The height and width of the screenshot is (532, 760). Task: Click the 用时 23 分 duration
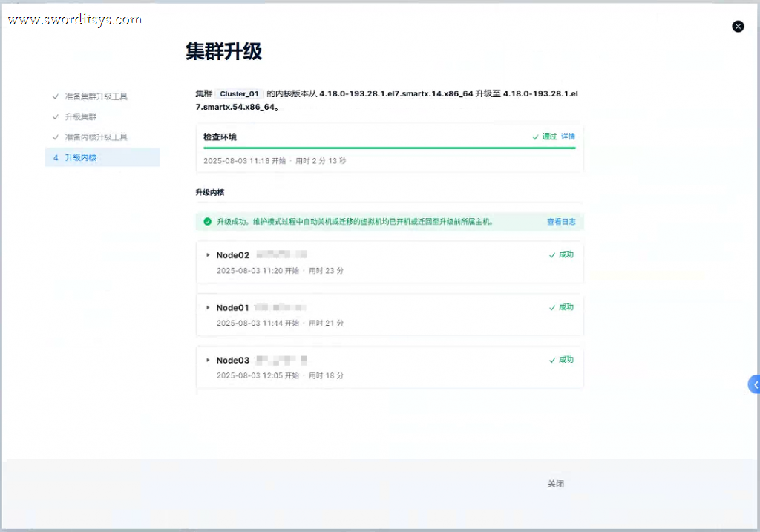click(x=327, y=271)
